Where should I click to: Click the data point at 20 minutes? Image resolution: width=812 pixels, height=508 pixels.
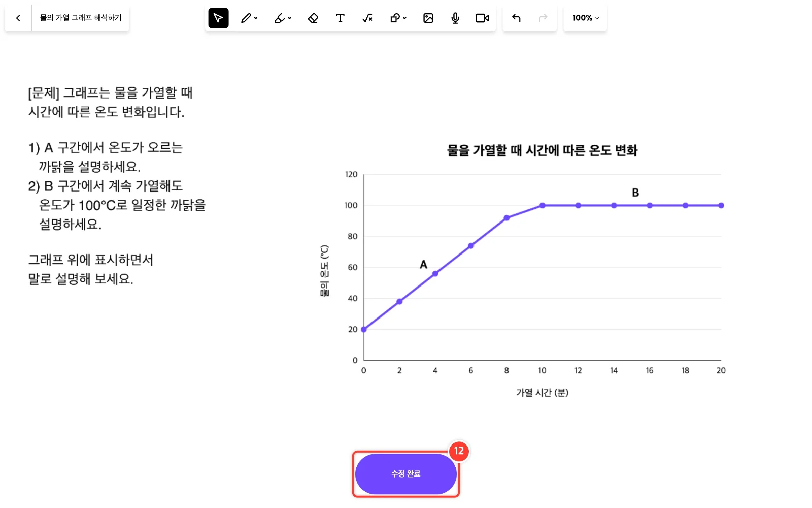pyautogui.click(x=721, y=205)
